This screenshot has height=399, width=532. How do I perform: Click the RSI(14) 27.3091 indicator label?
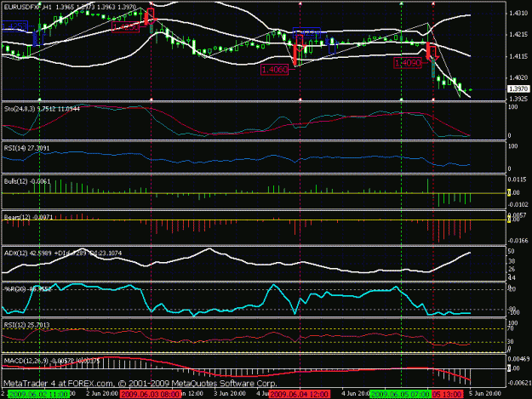[x=26, y=148]
